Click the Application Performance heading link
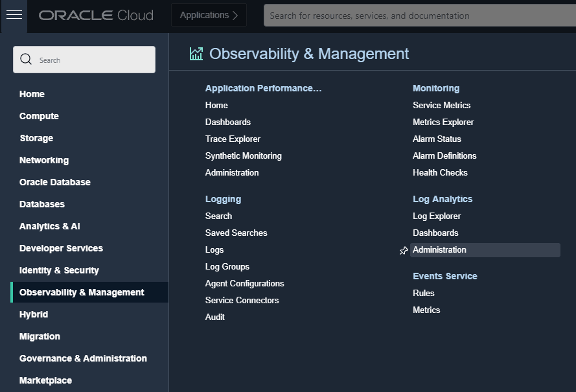Screen dimensions: 576x392 (x=263, y=88)
